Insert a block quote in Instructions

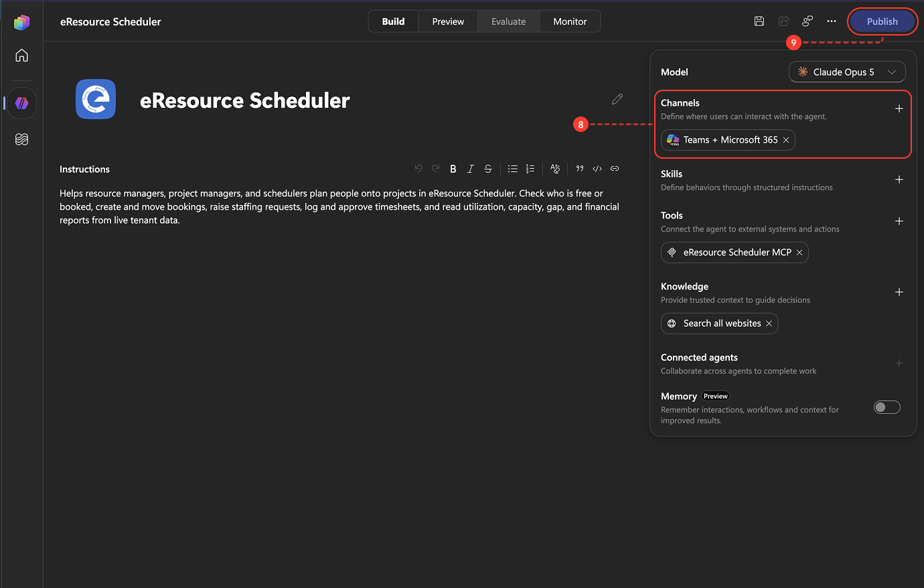[580, 169]
